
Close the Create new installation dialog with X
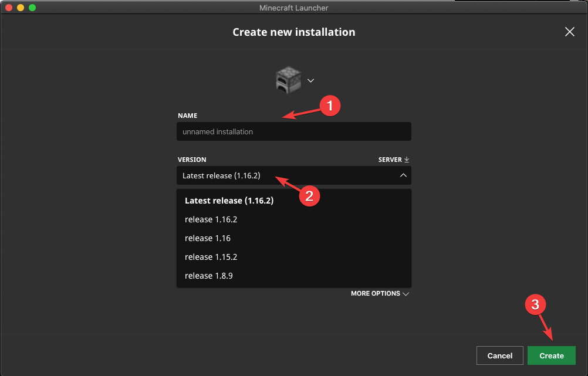pos(570,32)
